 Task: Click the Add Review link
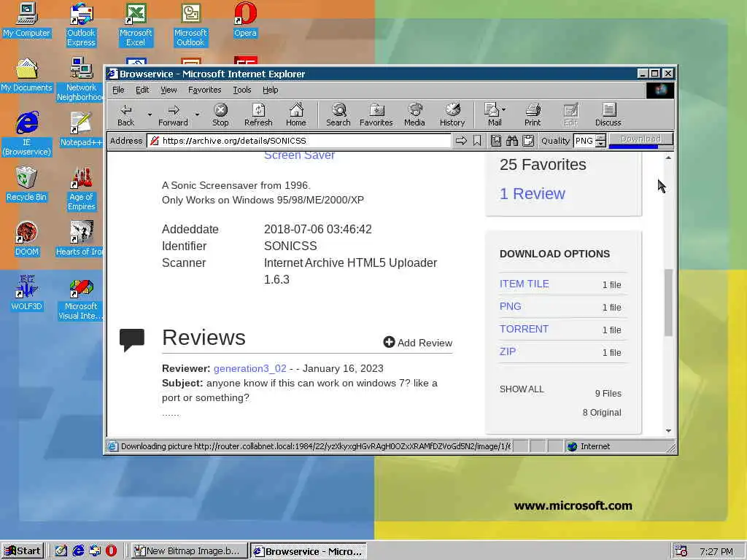coord(418,343)
